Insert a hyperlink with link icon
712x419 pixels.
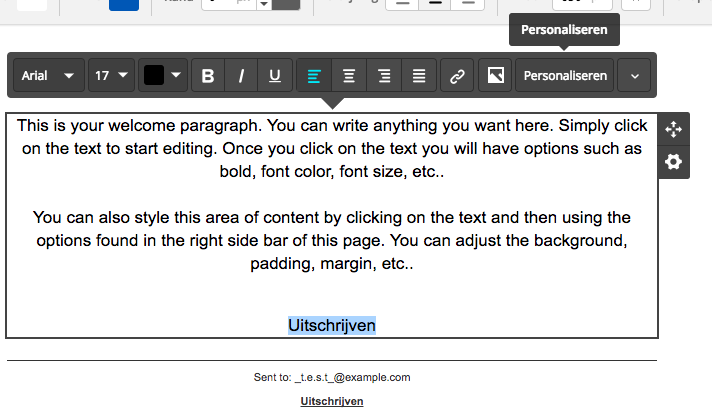pyautogui.click(x=457, y=76)
